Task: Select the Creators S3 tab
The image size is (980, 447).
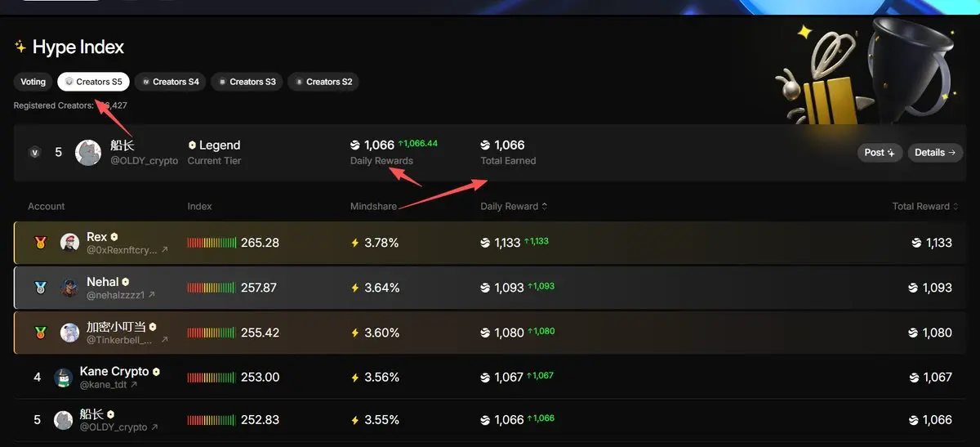Action: (x=247, y=82)
